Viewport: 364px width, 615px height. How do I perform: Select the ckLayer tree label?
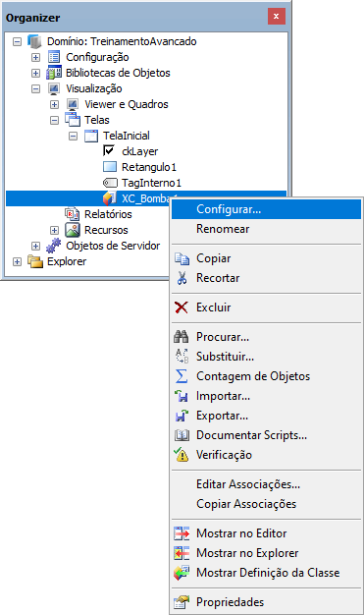click(x=140, y=152)
